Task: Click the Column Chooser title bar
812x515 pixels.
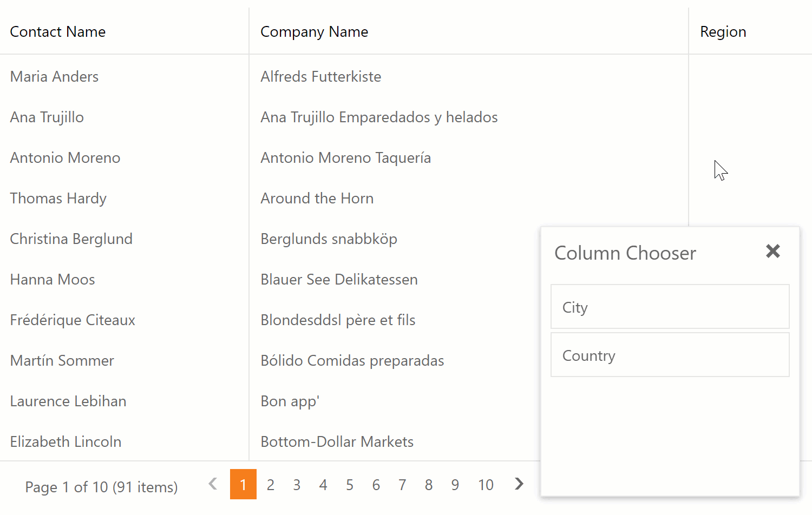Action: (625, 253)
